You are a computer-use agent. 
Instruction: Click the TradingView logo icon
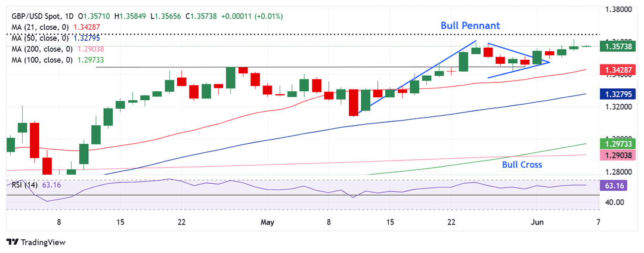tap(12, 242)
